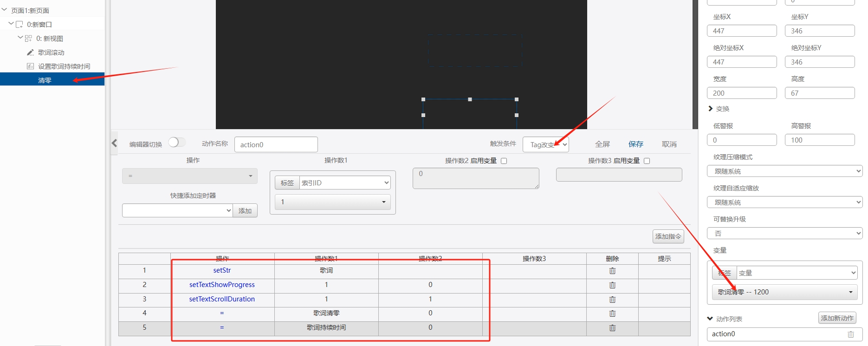Click the '=' operation in row 5
The height and width of the screenshot is (346, 868).
[222, 327]
